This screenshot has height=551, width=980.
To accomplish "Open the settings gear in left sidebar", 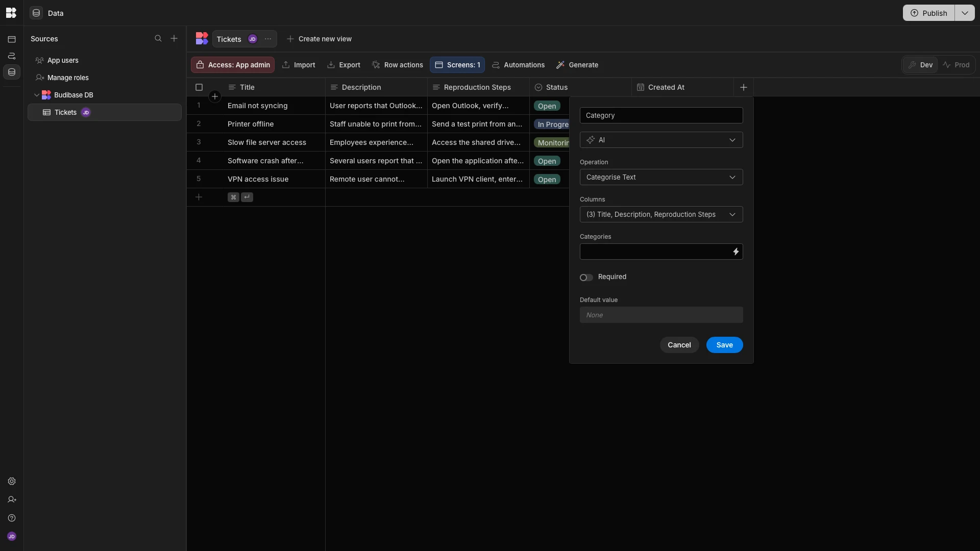I will [x=12, y=482].
